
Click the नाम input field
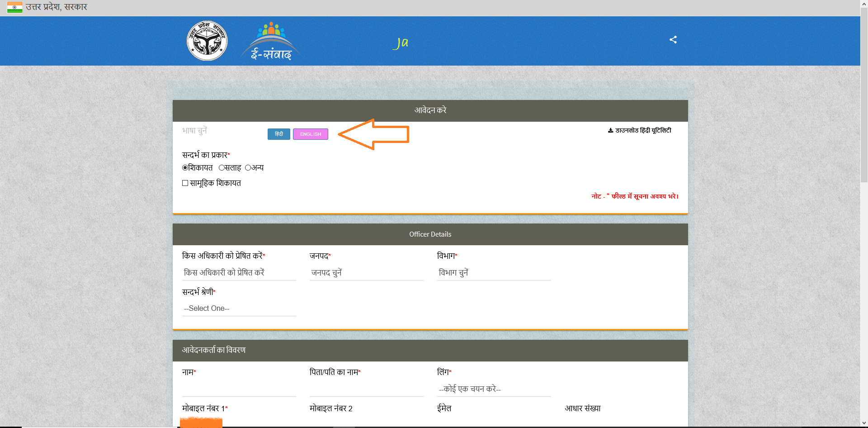click(x=239, y=389)
